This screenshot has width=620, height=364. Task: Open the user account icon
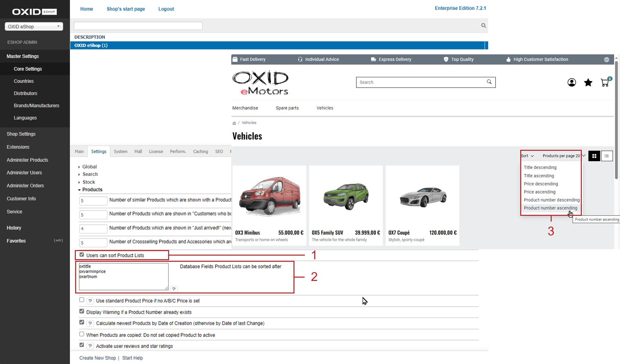pyautogui.click(x=572, y=83)
